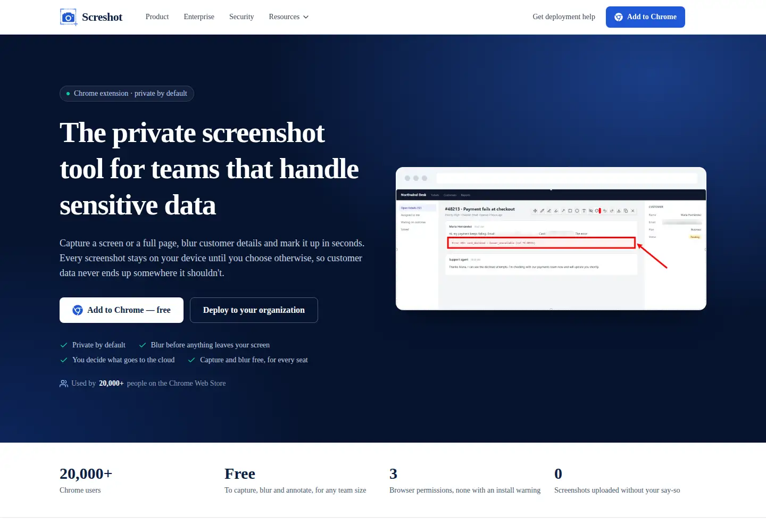Click the Screshot brand name in header
The height and width of the screenshot is (532, 766).
tap(102, 17)
